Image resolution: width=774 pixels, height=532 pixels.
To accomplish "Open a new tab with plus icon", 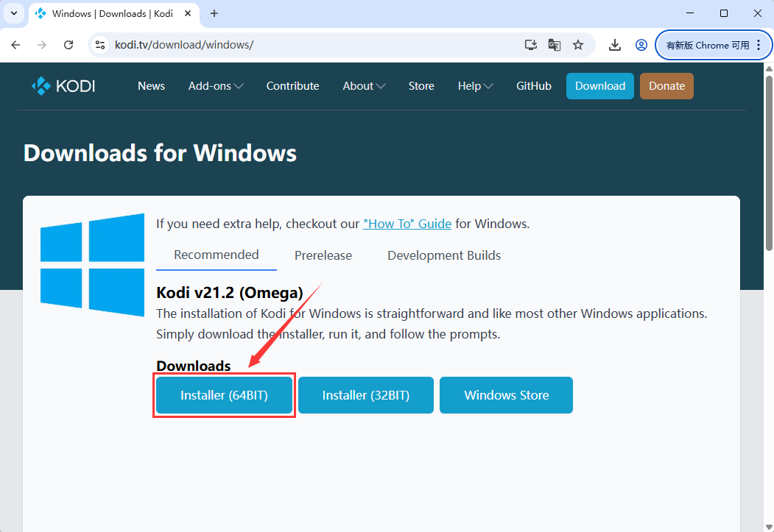I will tap(214, 13).
